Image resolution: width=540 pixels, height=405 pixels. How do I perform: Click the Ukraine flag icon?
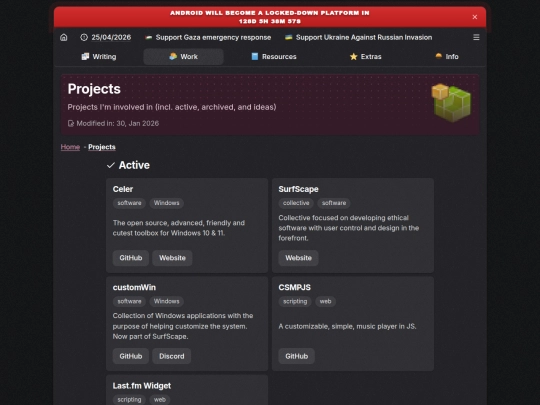(x=289, y=37)
